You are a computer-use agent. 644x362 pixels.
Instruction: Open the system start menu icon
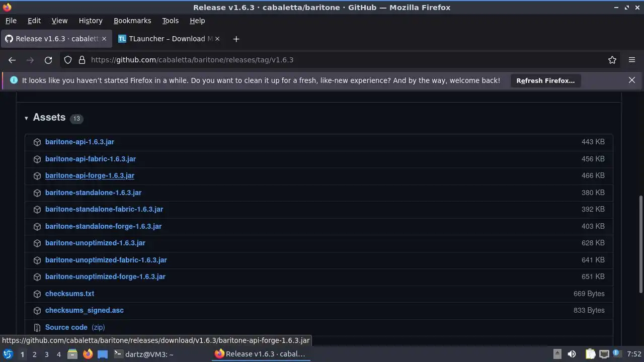[x=8, y=354]
